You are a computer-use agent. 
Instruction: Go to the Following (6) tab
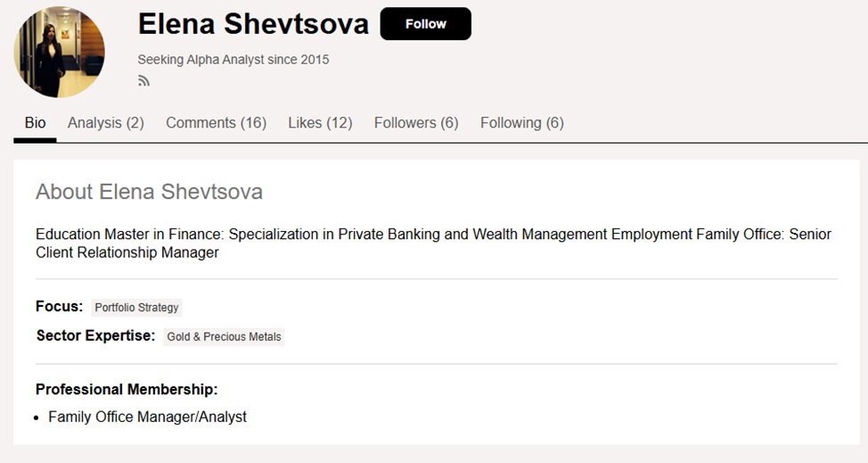(x=521, y=123)
